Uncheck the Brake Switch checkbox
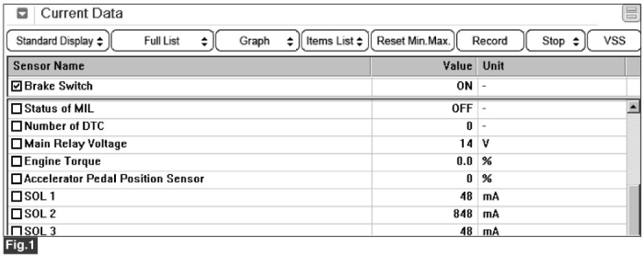 pyautogui.click(x=17, y=87)
